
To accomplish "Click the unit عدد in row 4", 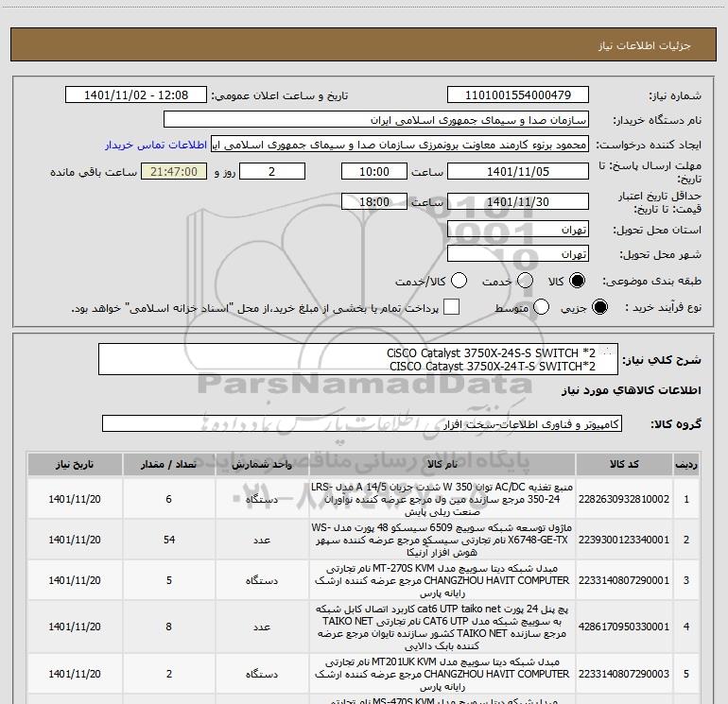I will [262, 627].
